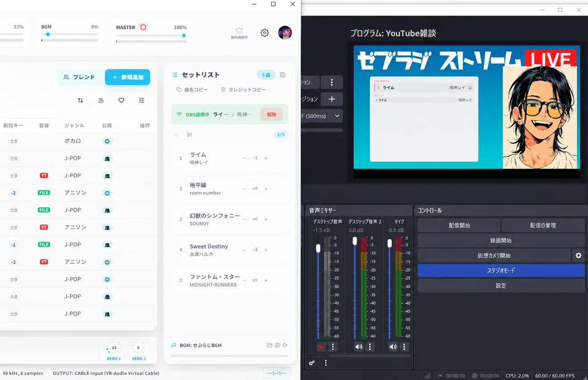
Task: Raise key for ライム with plus
Action: pyautogui.click(x=266, y=158)
